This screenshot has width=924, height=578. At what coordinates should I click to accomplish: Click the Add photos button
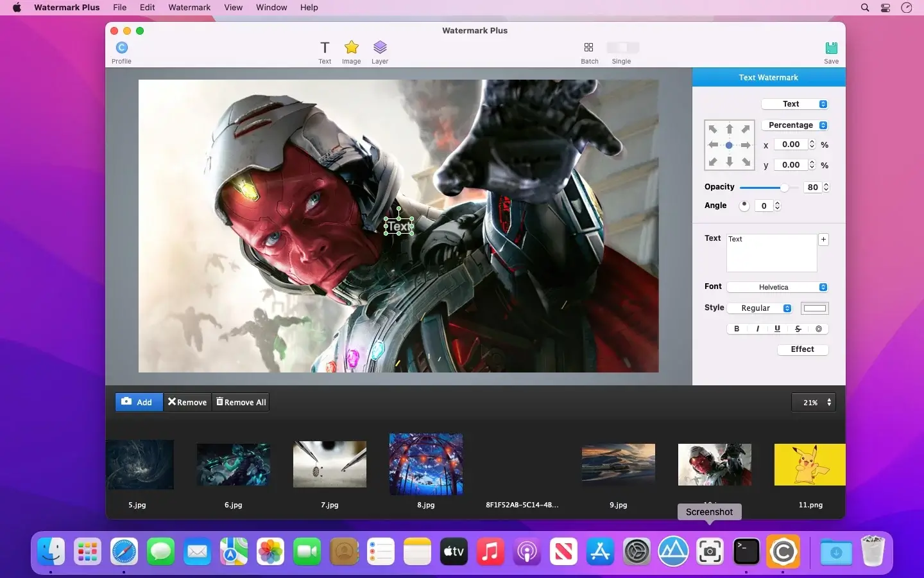click(x=139, y=402)
